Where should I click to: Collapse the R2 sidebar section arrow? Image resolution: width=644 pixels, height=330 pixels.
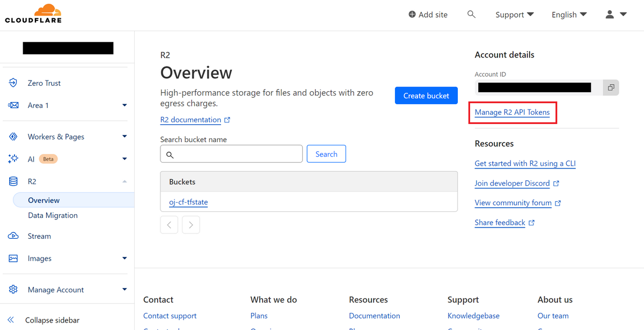[x=125, y=181]
